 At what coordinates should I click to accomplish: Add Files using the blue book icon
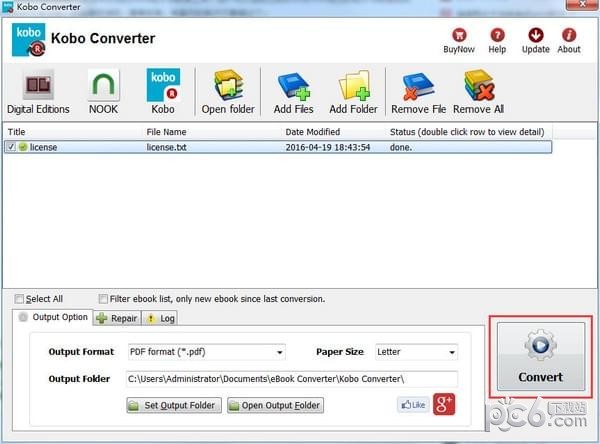(x=294, y=87)
